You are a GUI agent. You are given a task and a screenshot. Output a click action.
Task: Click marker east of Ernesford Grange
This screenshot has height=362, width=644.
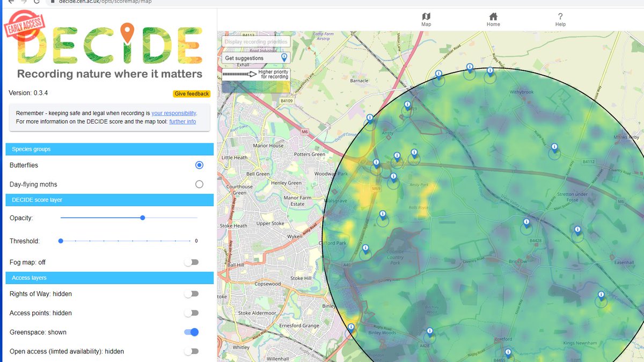pyautogui.click(x=351, y=328)
